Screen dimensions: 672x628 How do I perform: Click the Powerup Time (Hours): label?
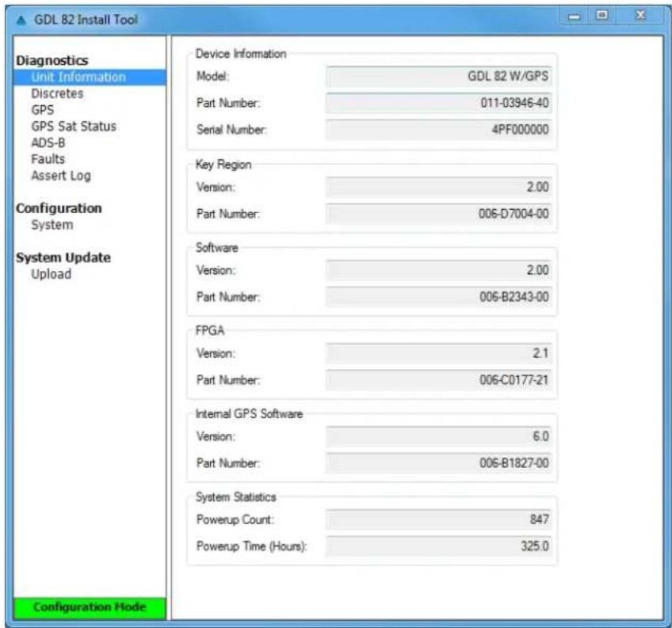coord(251,546)
